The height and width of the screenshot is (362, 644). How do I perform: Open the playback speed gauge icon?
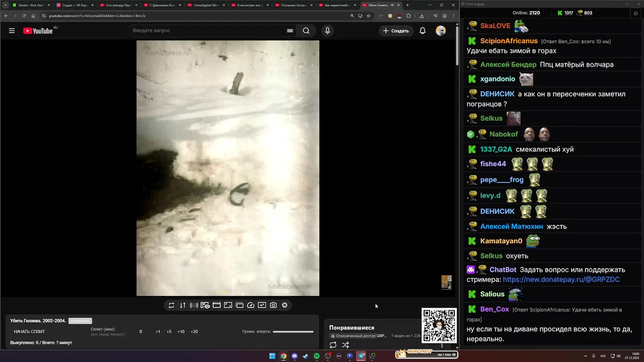[251, 305]
